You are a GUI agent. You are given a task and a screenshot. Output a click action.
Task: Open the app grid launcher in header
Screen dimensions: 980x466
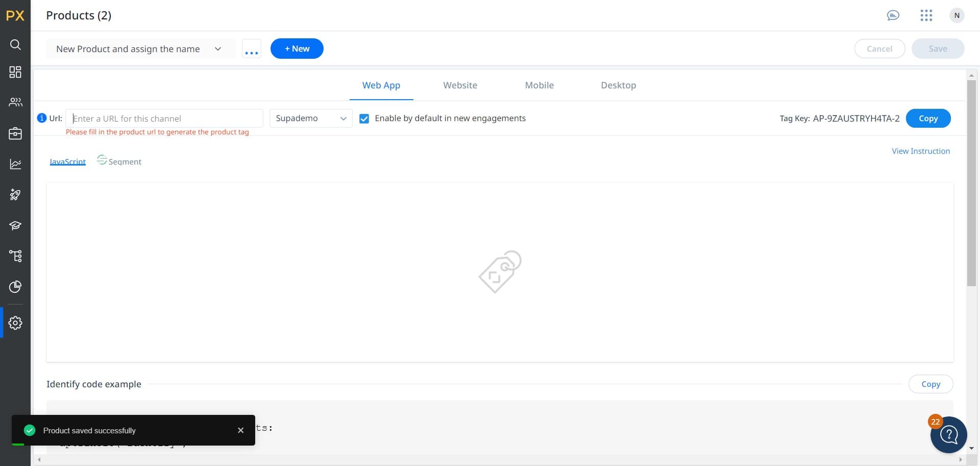(x=926, y=15)
